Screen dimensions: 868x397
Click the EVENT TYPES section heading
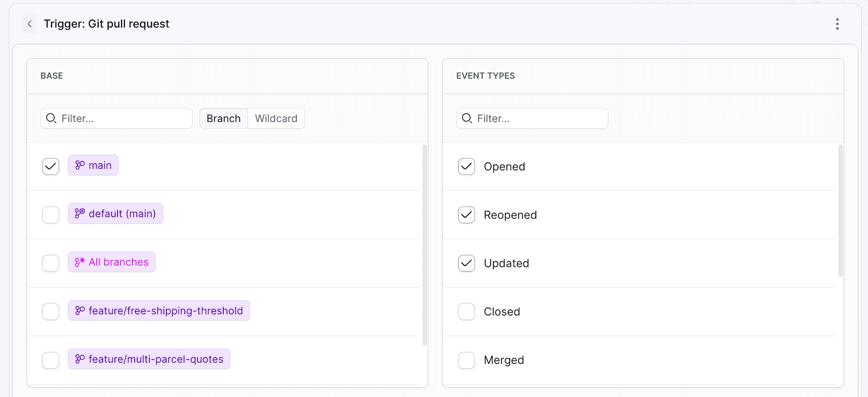486,76
